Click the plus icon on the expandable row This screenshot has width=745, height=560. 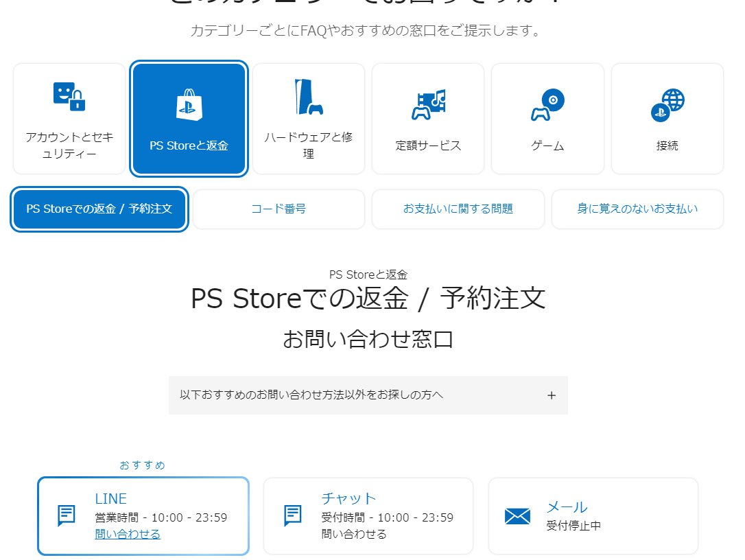551,395
